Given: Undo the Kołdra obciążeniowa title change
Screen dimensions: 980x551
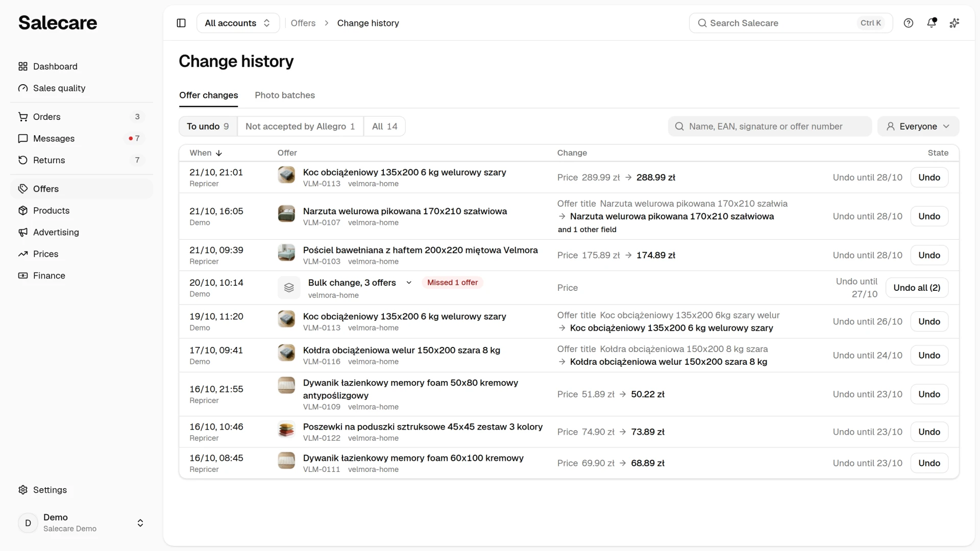Looking at the screenshot, I should 929,356.
